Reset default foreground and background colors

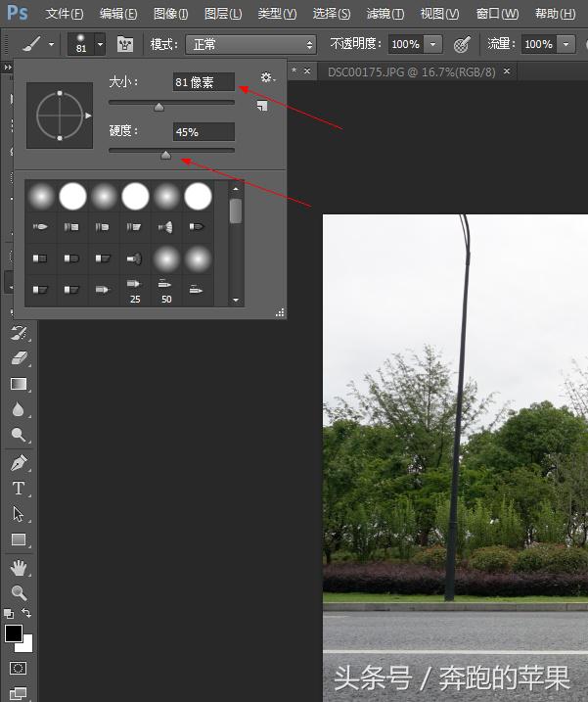[x=8, y=613]
